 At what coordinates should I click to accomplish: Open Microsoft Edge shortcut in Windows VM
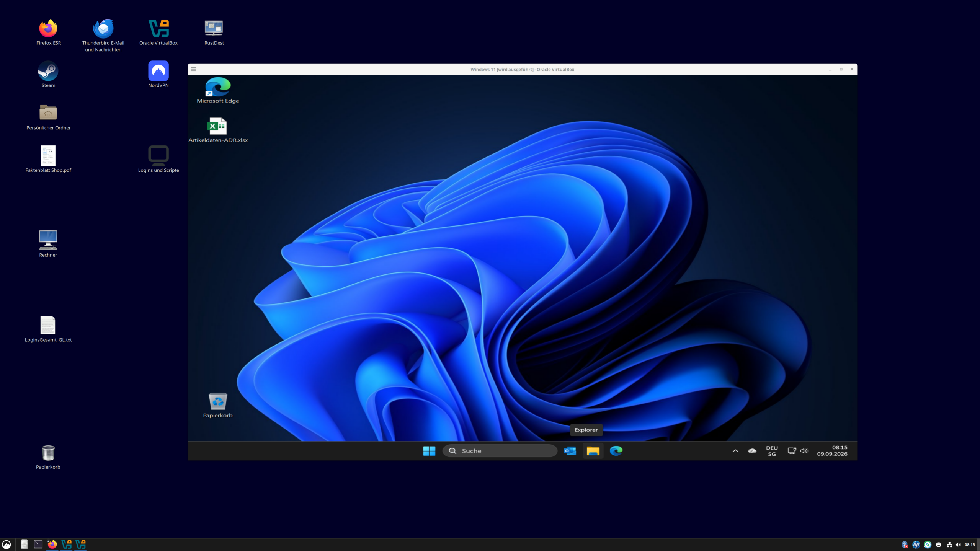pos(218,90)
